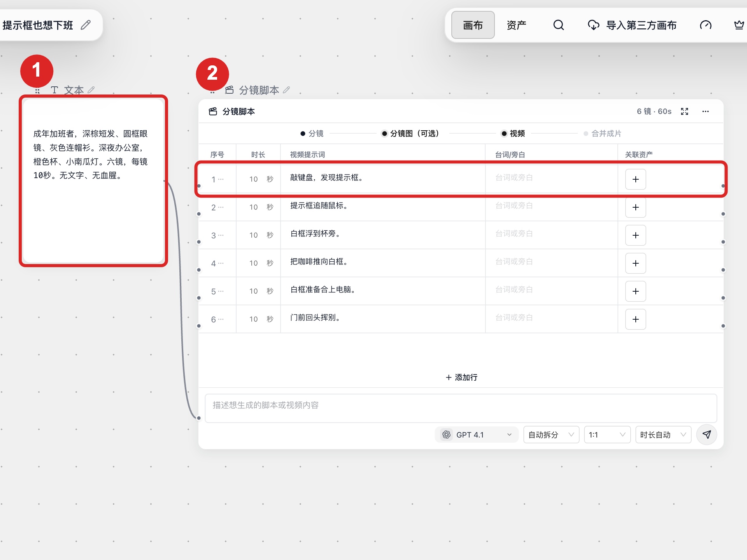Viewport: 747px width, 560px height.
Task: Click the speedometer gauge icon
Action: click(x=705, y=25)
